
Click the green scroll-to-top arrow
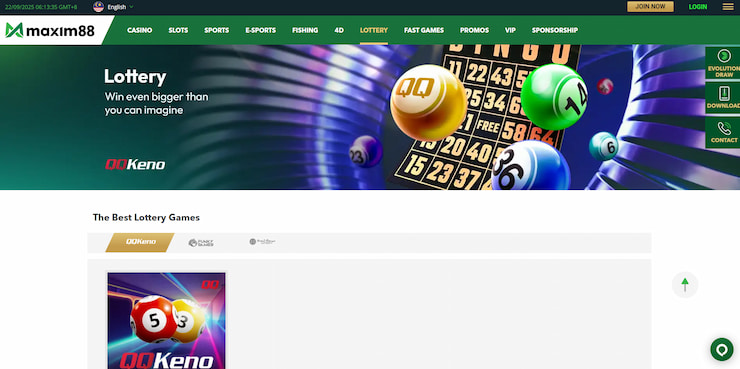coord(685,285)
